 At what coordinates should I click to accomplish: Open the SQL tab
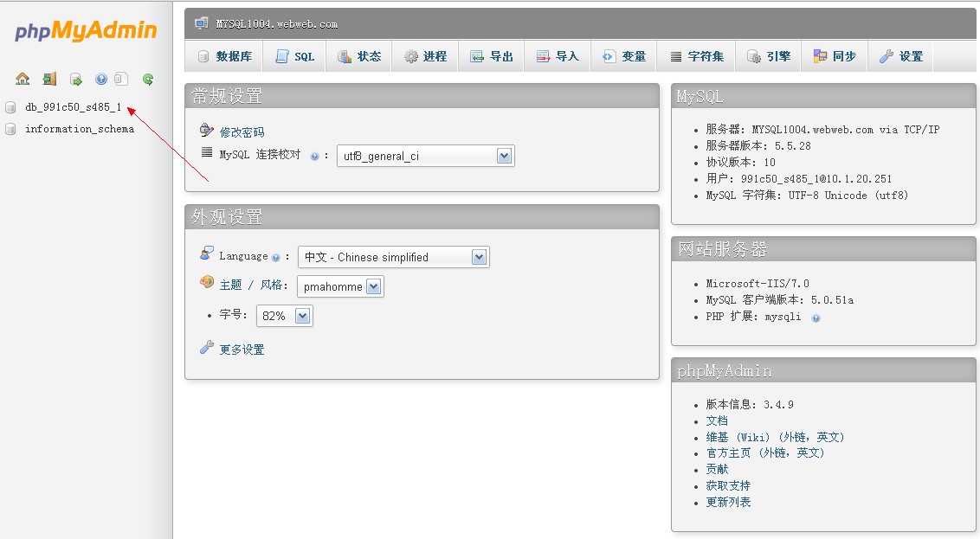tap(295, 56)
